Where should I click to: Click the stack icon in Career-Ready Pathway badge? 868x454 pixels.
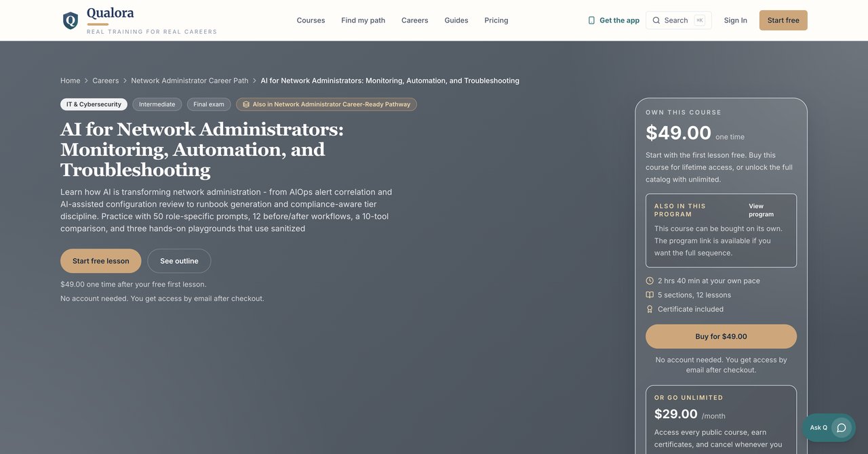[246, 104]
